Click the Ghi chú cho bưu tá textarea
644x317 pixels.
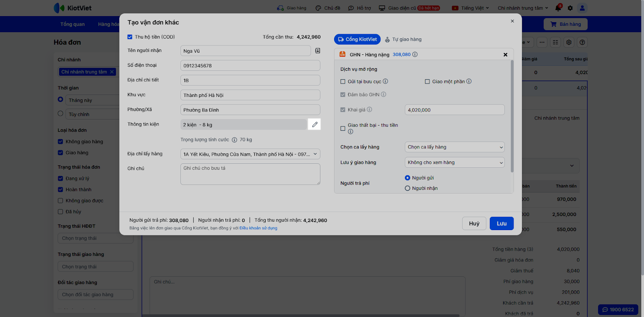[250, 174]
